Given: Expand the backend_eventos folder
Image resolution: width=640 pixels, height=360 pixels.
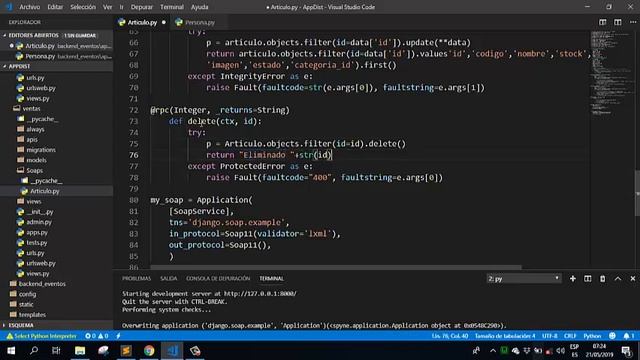Looking at the screenshot, I should click(42, 284).
